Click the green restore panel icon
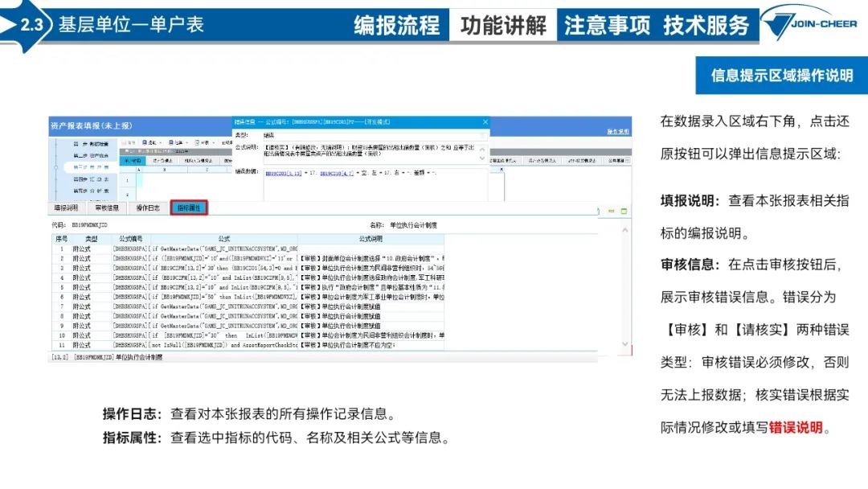Viewport: 868px width, 489px height. click(x=623, y=211)
